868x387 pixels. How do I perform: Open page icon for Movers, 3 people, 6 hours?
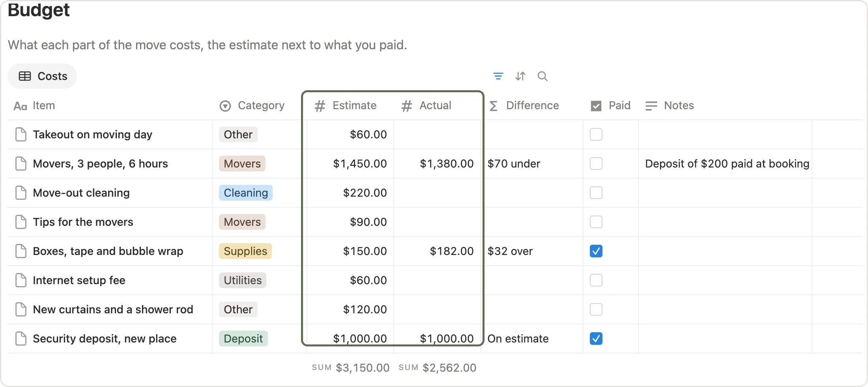(x=21, y=164)
